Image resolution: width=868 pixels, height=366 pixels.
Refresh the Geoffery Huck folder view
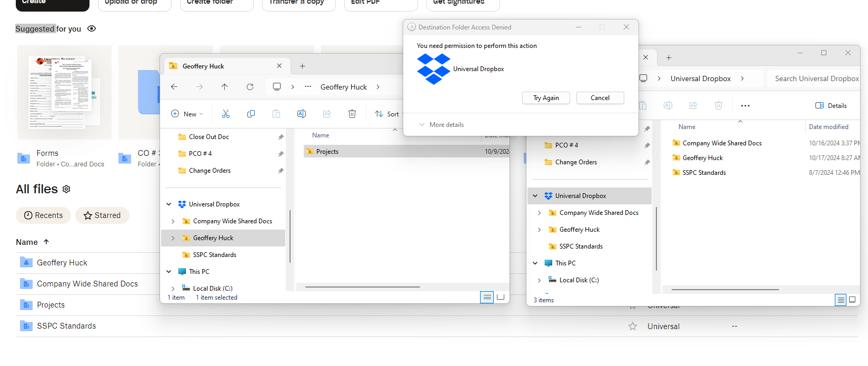(250, 87)
